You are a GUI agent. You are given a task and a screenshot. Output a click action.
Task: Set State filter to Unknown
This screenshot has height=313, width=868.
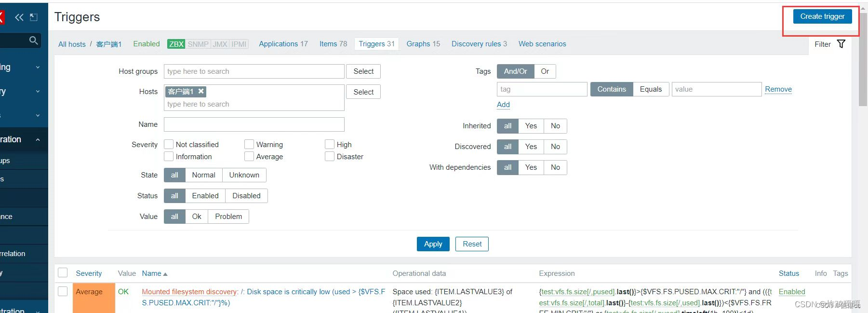[244, 175]
